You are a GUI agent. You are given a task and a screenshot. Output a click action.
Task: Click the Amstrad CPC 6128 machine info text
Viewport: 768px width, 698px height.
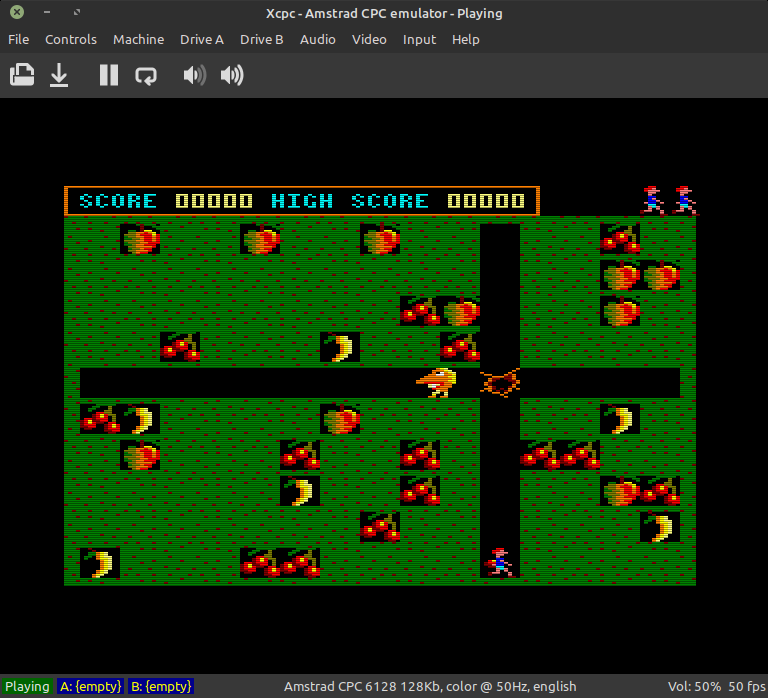430,686
